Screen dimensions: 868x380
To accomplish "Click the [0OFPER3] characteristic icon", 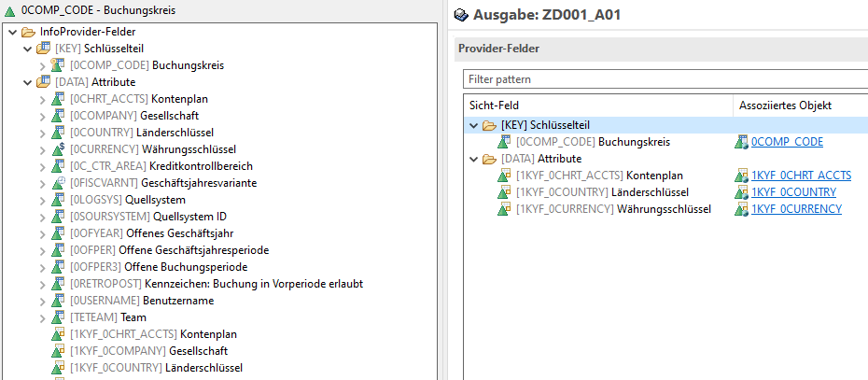I will tap(58, 267).
